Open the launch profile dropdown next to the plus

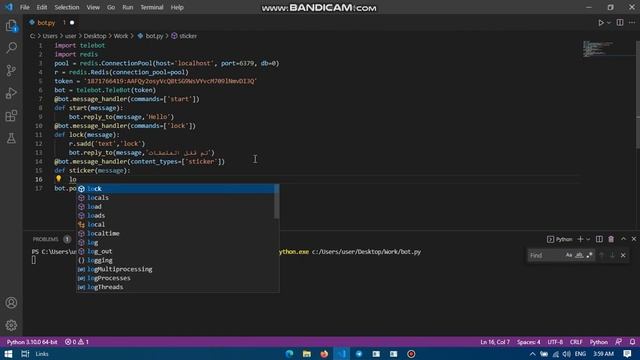coord(588,240)
